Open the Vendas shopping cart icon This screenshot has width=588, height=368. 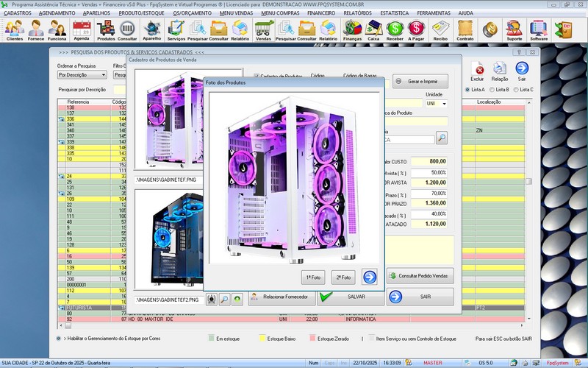pyautogui.click(x=263, y=30)
